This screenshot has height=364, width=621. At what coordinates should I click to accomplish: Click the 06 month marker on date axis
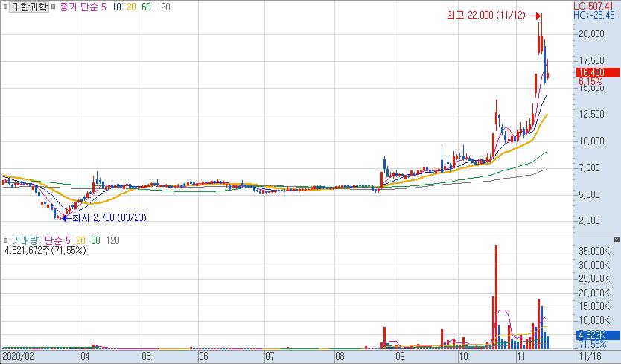click(x=203, y=356)
